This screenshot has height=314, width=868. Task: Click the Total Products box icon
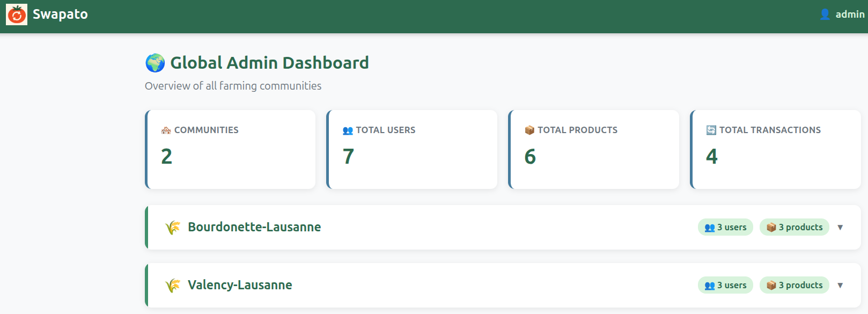pyautogui.click(x=529, y=130)
